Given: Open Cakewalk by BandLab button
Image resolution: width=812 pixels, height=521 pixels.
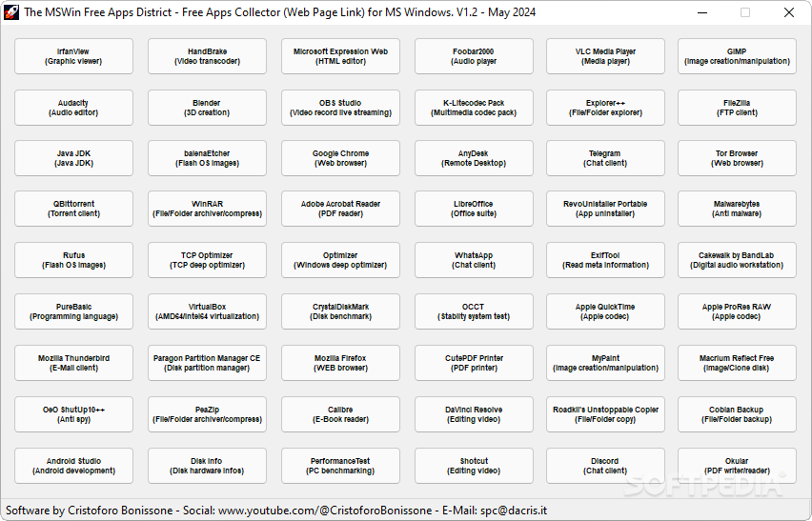Looking at the screenshot, I should tap(737, 260).
